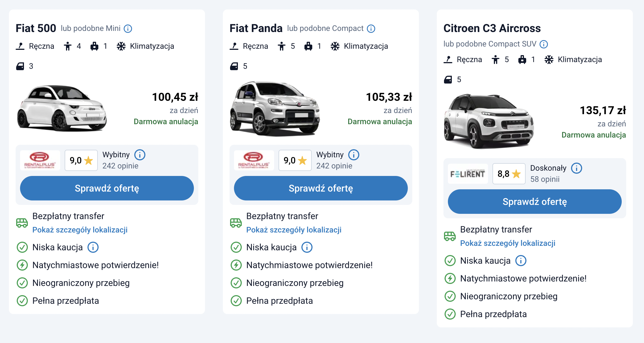Screen dimensions: 644x343
Task: Check the offer for Citroen C3 Aircross
Action: (535, 202)
